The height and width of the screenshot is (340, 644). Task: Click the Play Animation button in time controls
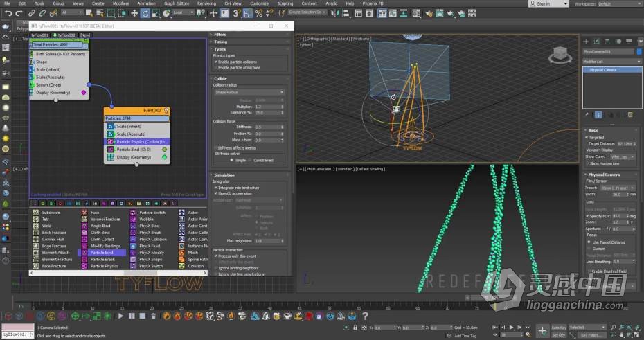(x=511, y=328)
